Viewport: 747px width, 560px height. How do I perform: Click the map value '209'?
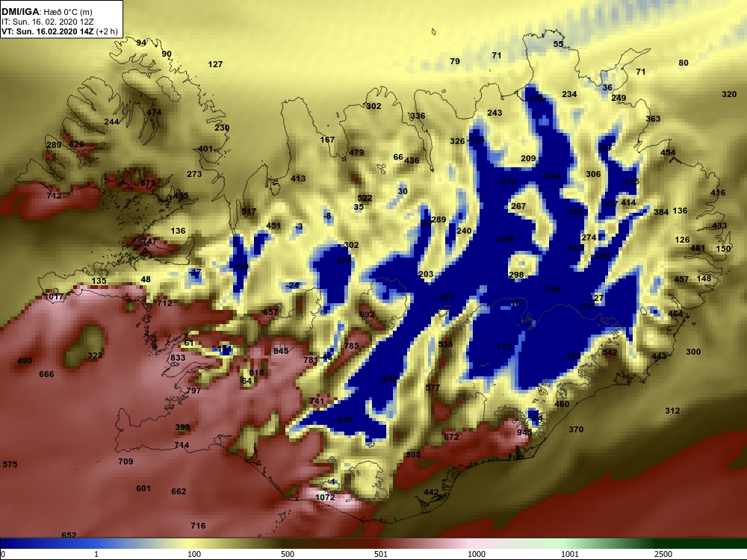click(x=528, y=158)
